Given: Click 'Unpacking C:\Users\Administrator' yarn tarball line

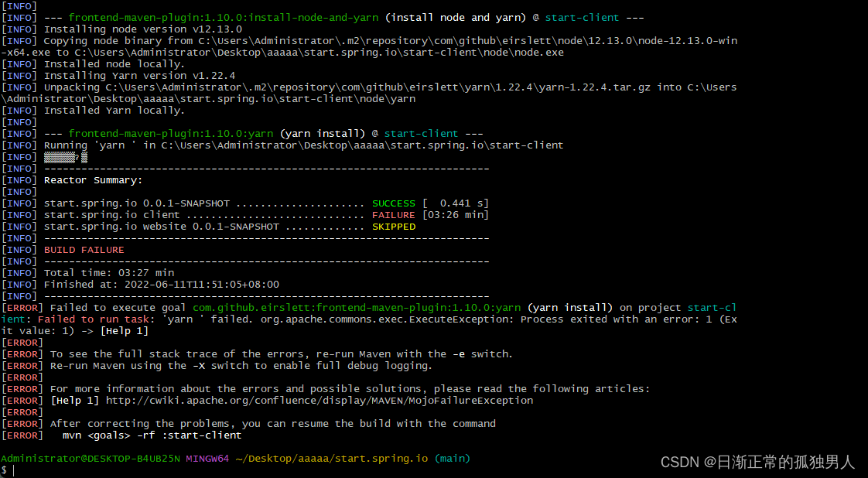Looking at the screenshot, I should point(369,94).
